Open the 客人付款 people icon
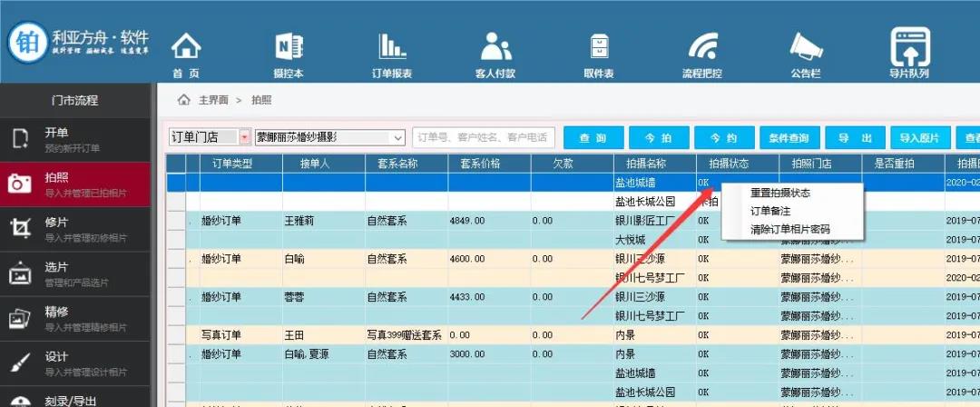 (495, 46)
